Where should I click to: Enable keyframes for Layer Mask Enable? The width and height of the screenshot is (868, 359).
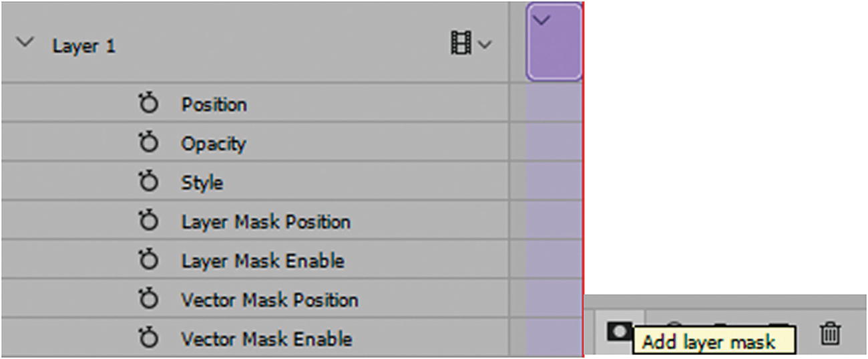click(148, 260)
